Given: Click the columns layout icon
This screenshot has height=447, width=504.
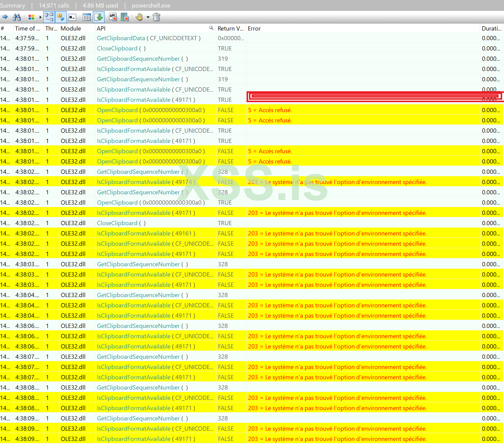Looking at the screenshot, I should coord(87,17).
